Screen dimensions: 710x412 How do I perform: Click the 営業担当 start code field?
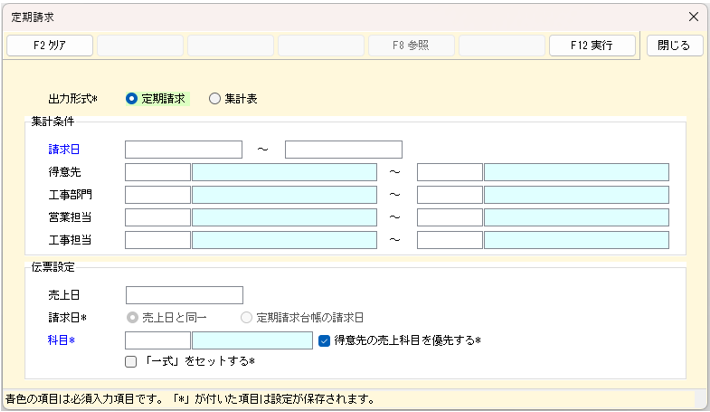tap(158, 217)
